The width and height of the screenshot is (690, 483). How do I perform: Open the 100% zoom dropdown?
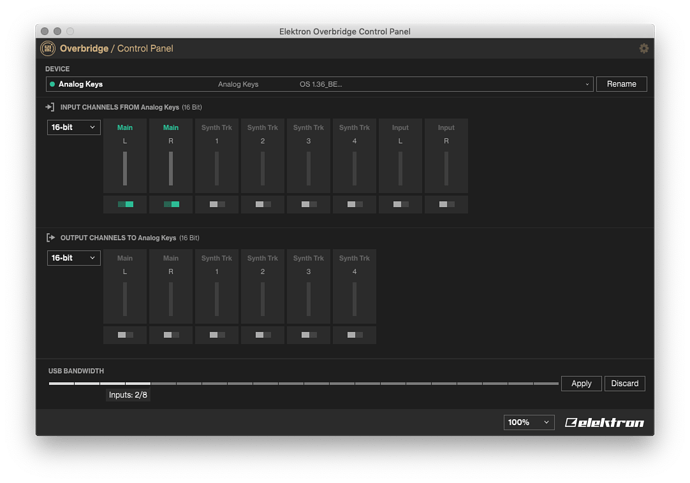click(529, 422)
